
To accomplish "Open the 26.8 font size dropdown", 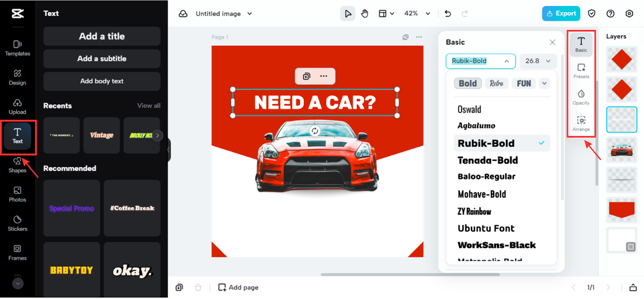I will pos(538,61).
